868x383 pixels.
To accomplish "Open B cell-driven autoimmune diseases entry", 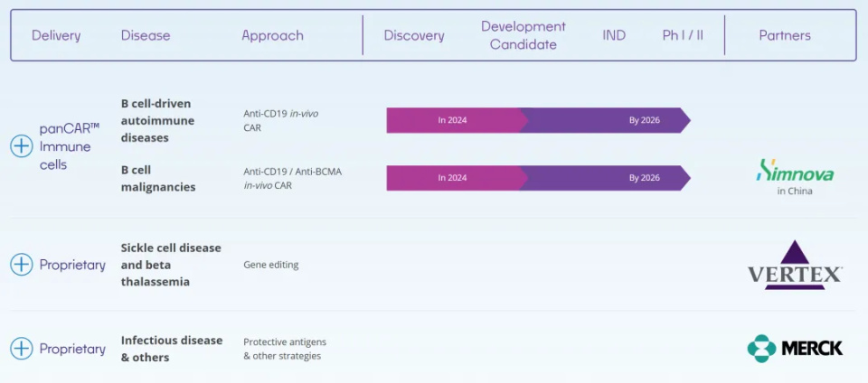I will coord(157,120).
